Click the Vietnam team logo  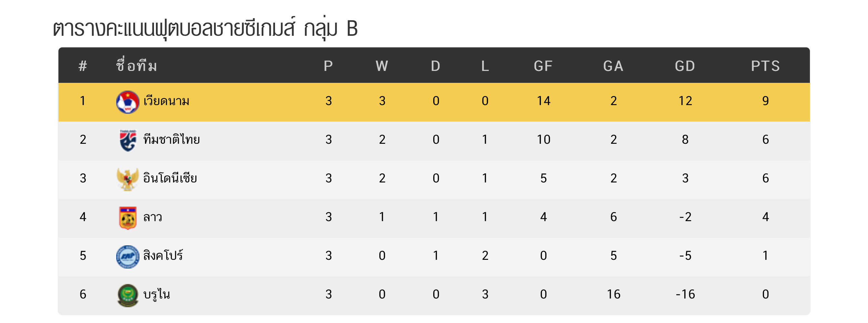(128, 102)
